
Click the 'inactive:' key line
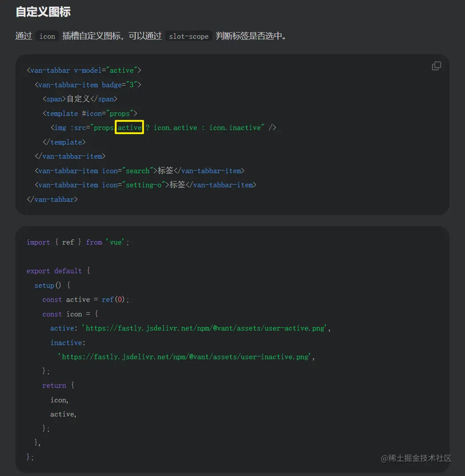coord(68,343)
